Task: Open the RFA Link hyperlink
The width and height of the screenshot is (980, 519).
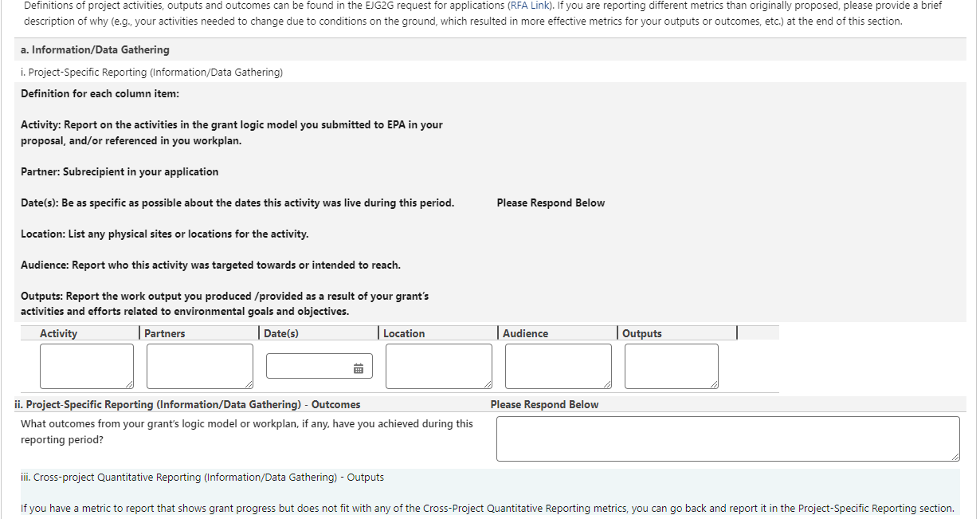Action: click(530, 6)
